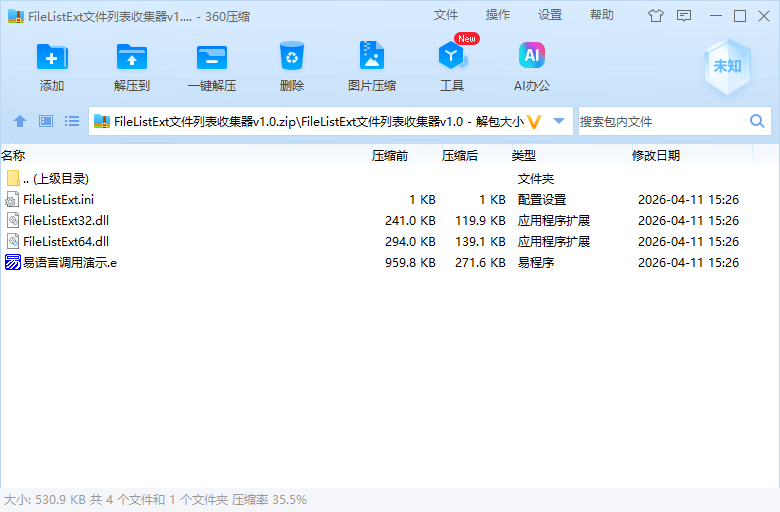Click the feedback message icon in title bar
The height and width of the screenshot is (512, 780).
click(684, 16)
